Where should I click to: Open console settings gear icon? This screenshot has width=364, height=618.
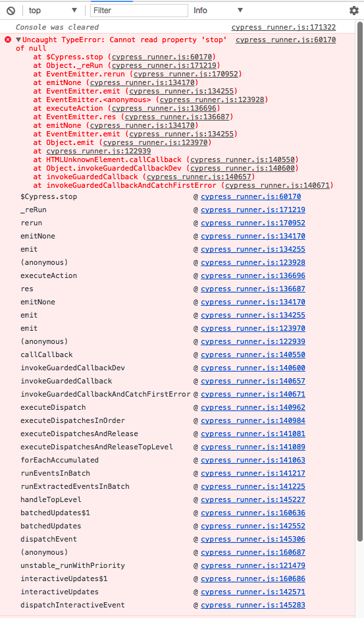(x=354, y=11)
